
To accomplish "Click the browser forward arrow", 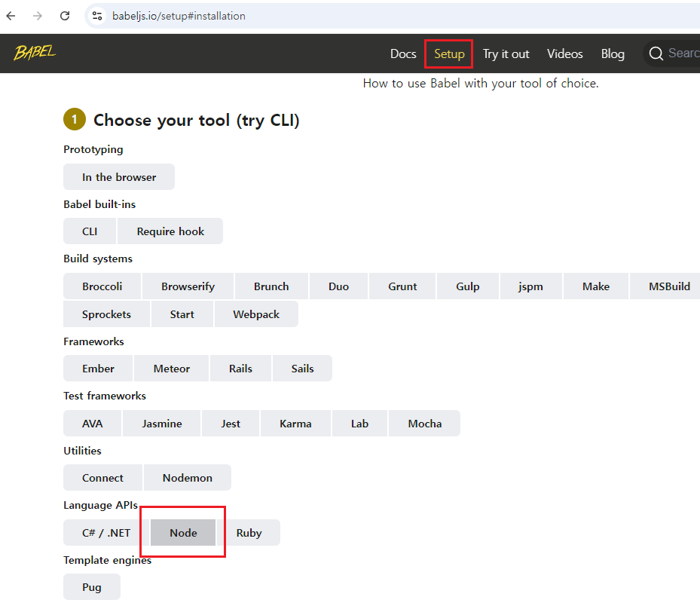I will click(x=38, y=16).
